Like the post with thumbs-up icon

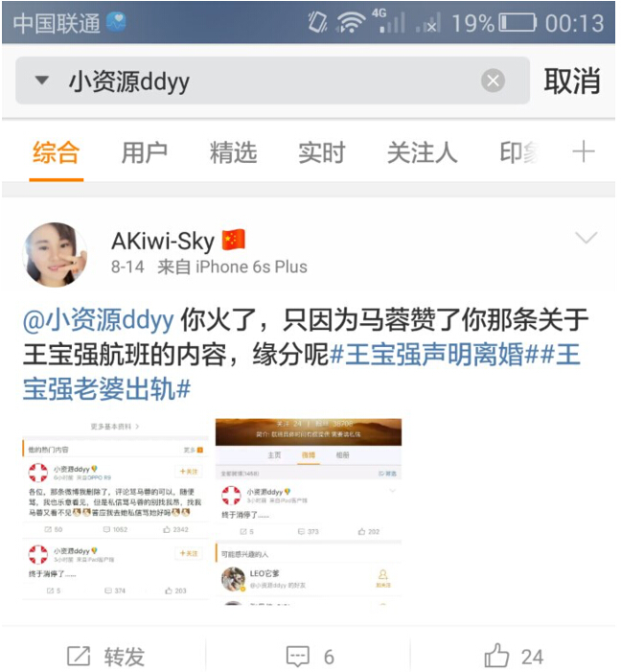tap(496, 656)
